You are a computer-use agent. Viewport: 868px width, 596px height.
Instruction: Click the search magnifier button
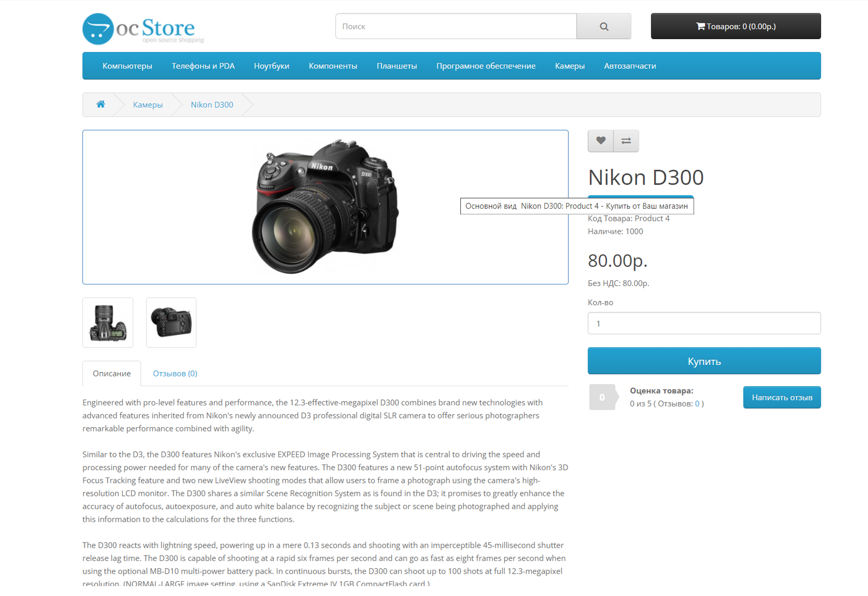[603, 26]
